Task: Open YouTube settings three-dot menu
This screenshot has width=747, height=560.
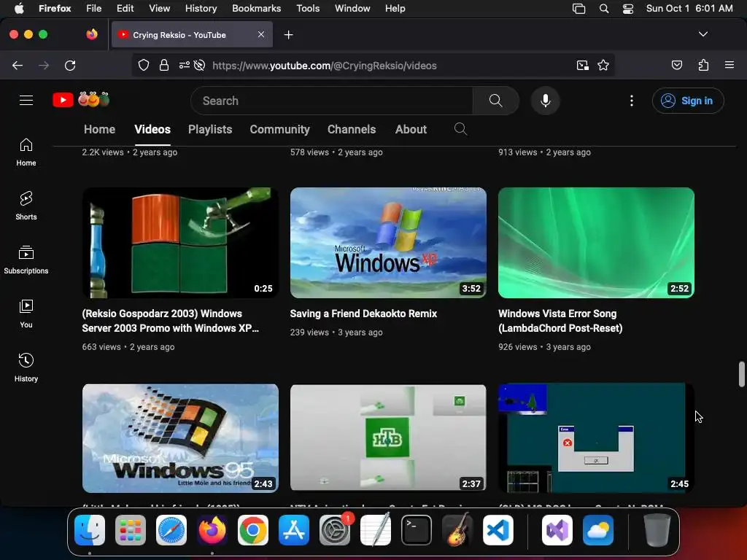Action: pyautogui.click(x=632, y=101)
